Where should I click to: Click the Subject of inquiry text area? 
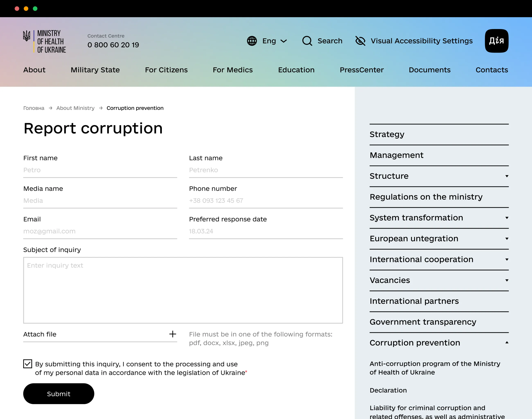183,290
